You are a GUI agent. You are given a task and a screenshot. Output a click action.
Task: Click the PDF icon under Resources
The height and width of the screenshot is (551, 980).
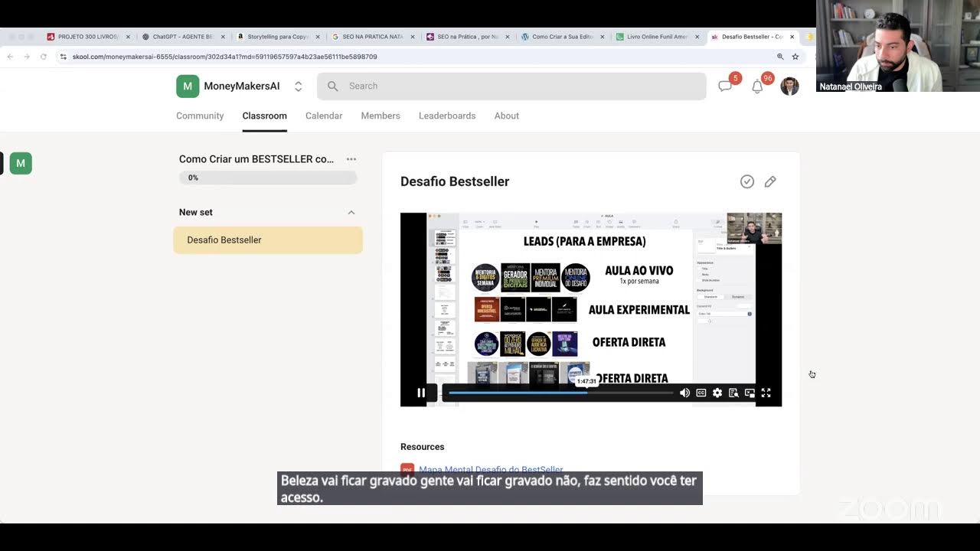coord(407,470)
